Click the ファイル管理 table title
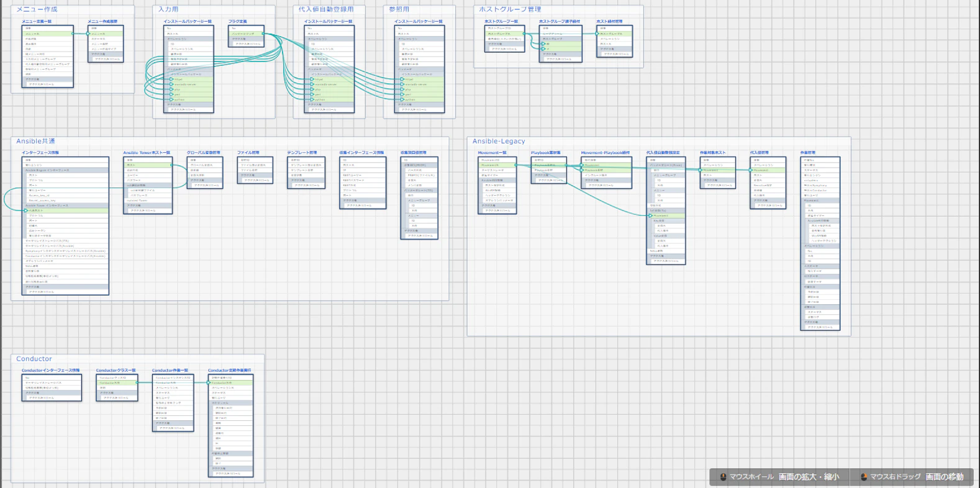 click(248, 153)
